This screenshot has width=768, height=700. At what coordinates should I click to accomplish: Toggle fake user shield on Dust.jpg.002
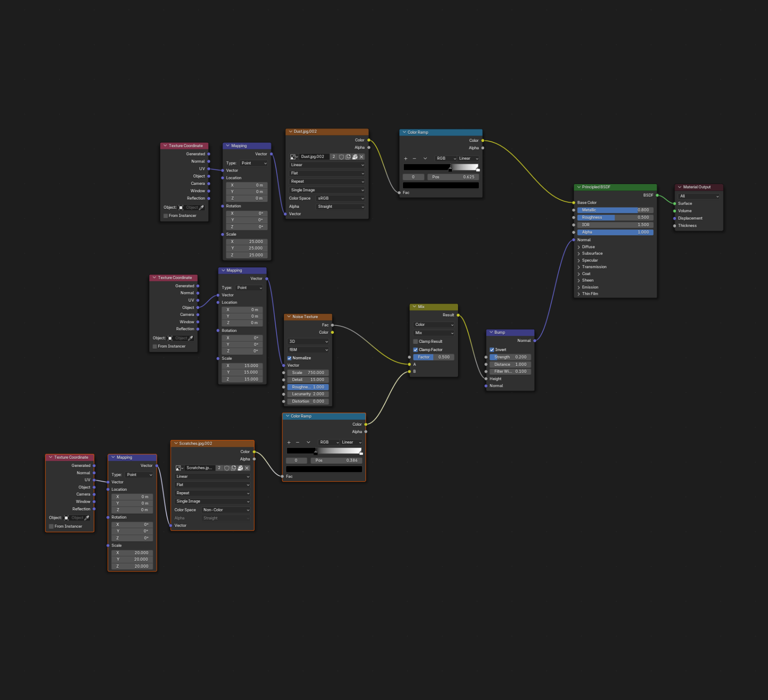[x=341, y=157]
